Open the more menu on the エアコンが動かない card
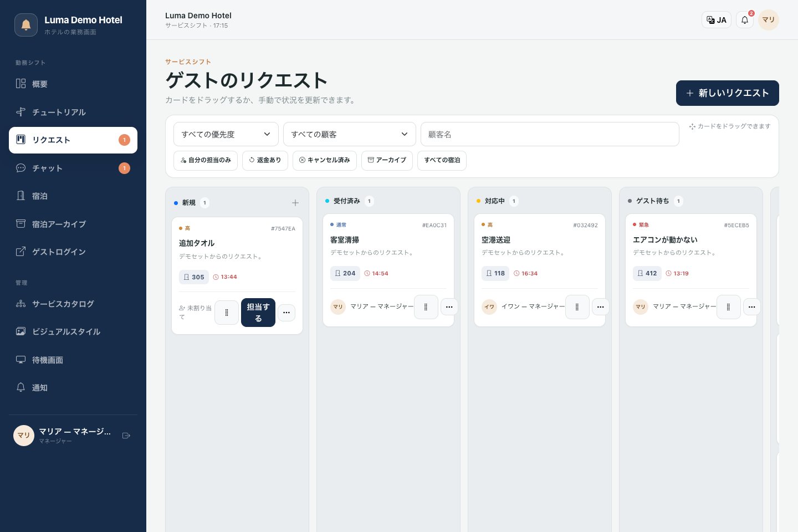Screen dimensions: 798x532 click(752, 307)
